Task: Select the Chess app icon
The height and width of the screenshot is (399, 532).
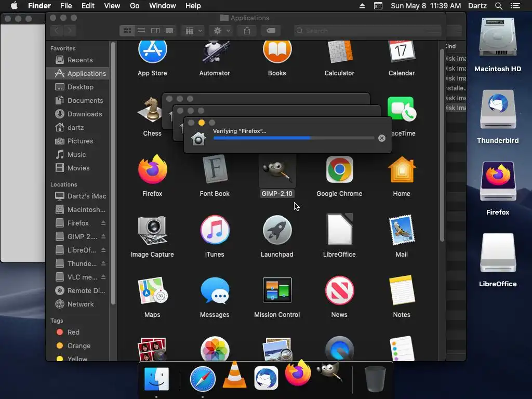Action: 151,110
